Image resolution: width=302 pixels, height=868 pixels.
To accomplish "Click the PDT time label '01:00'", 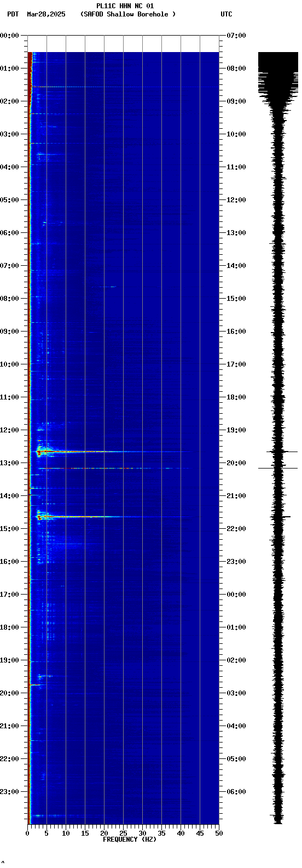I will pyautogui.click(x=9, y=68).
